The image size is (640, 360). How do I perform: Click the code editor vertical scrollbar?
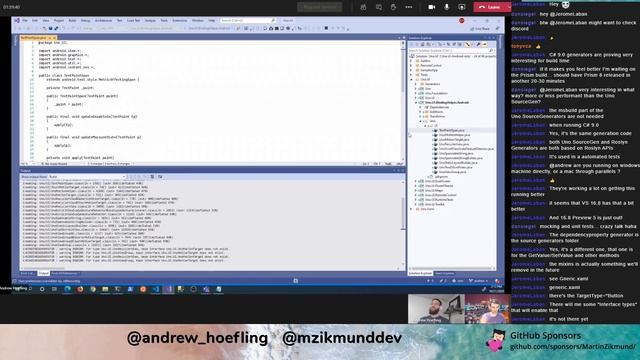403,100
